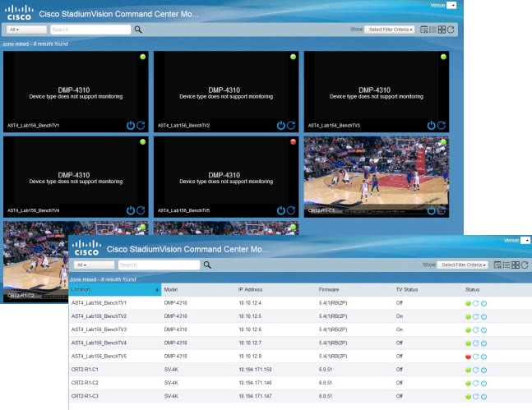Switch to list view in list window toolbar
This screenshot has height=410, width=532.
click(507, 265)
